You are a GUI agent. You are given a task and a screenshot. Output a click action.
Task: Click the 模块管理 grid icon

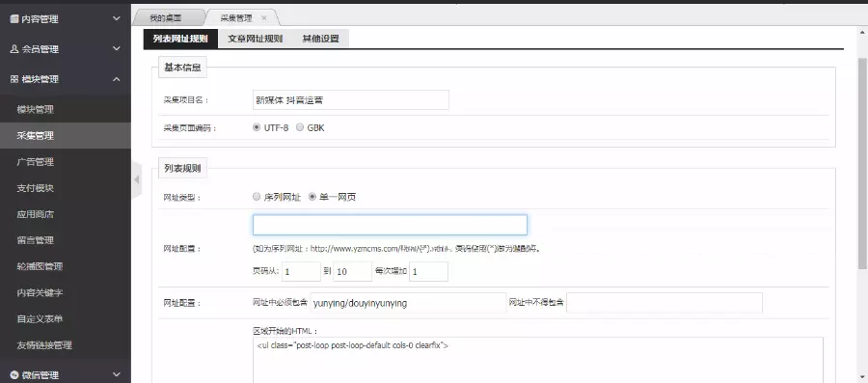(x=14, y=79)
